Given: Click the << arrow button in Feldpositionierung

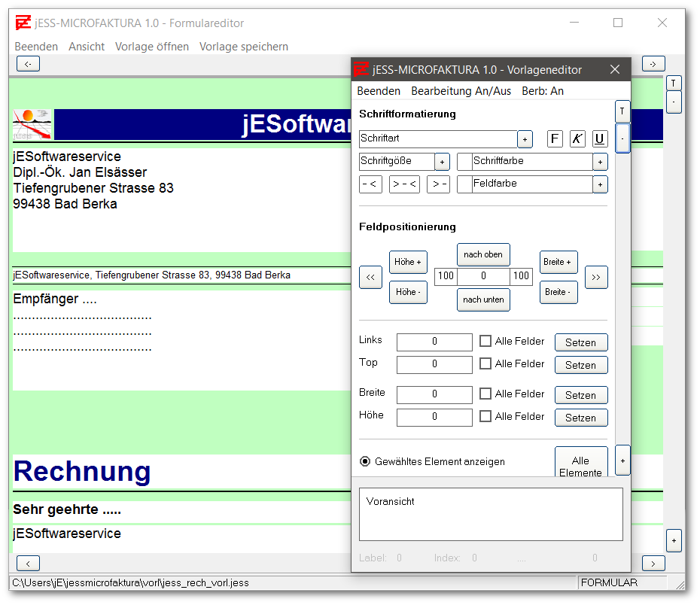Looking at the screenshot, I should [370, 277].
